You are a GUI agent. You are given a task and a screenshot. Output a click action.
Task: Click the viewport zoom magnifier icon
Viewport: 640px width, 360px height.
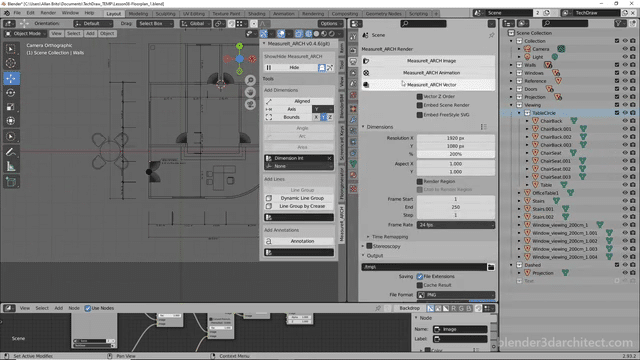[250, 80]
